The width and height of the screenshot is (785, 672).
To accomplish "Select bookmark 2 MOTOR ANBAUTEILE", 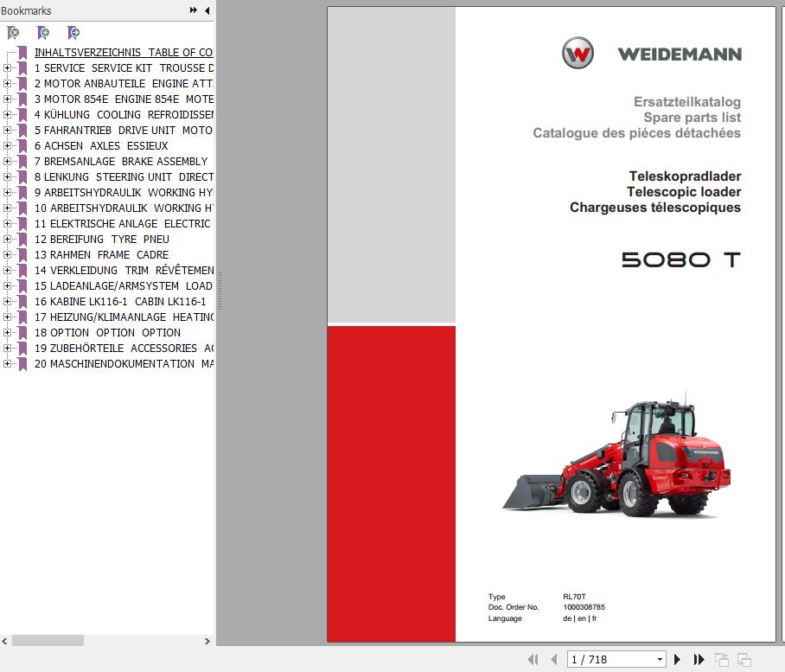I will (x=124, y=84).
